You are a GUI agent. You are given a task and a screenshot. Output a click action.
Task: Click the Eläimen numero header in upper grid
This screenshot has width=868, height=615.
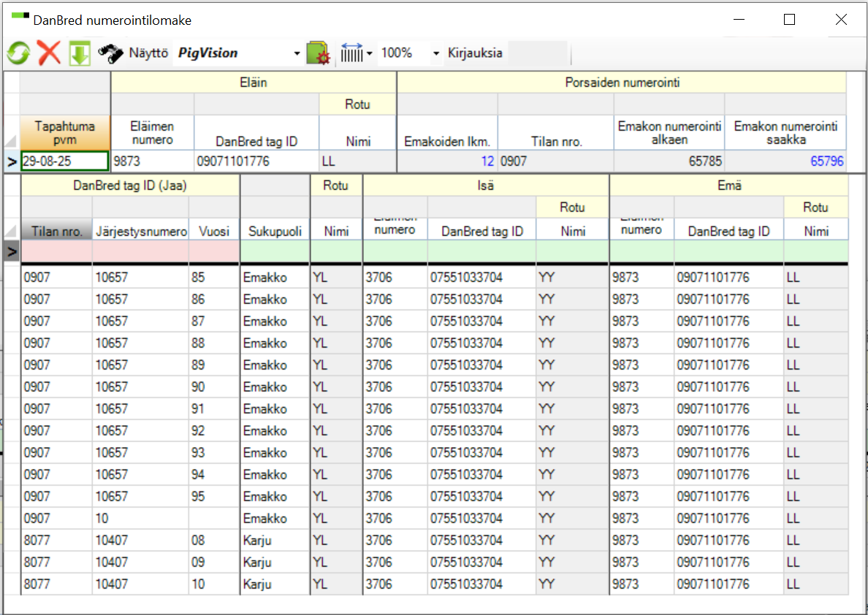click(x=152, y=133)
